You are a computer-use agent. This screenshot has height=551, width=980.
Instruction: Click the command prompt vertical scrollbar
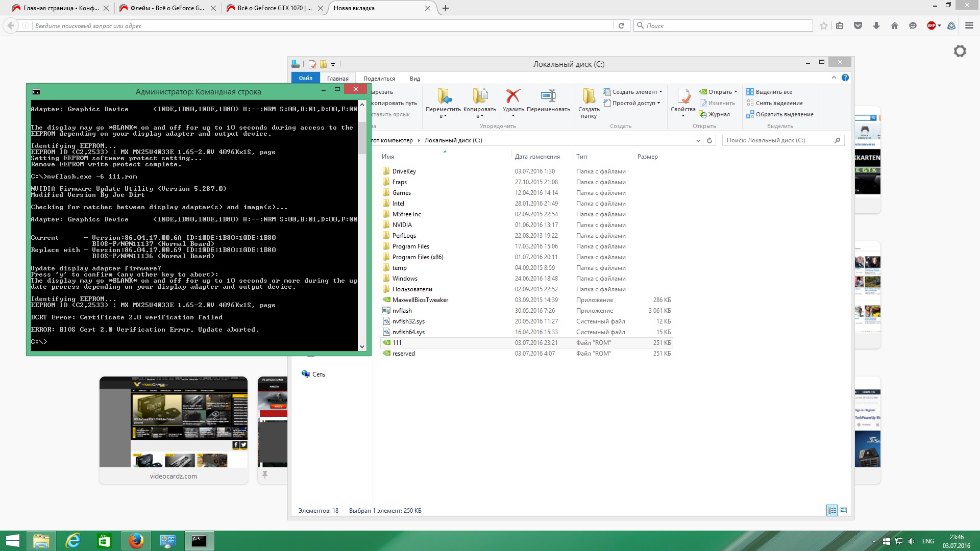(x=362, y=138)
